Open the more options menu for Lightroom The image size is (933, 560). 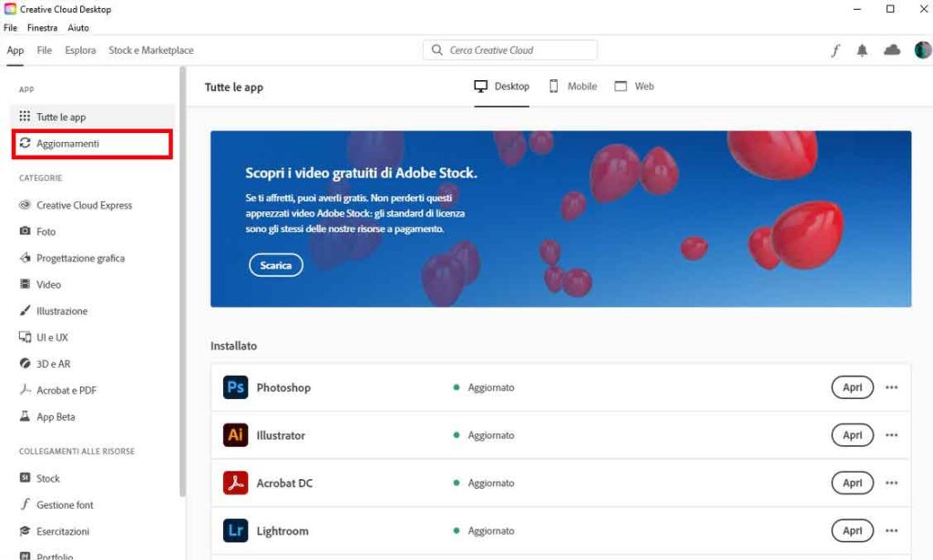(890, 530)
